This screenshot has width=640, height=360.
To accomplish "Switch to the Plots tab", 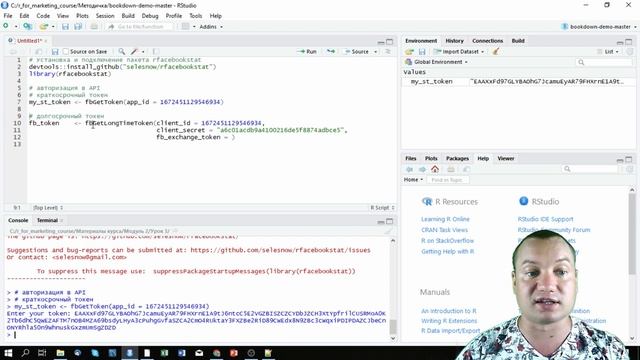I will (x=431, y=158).
